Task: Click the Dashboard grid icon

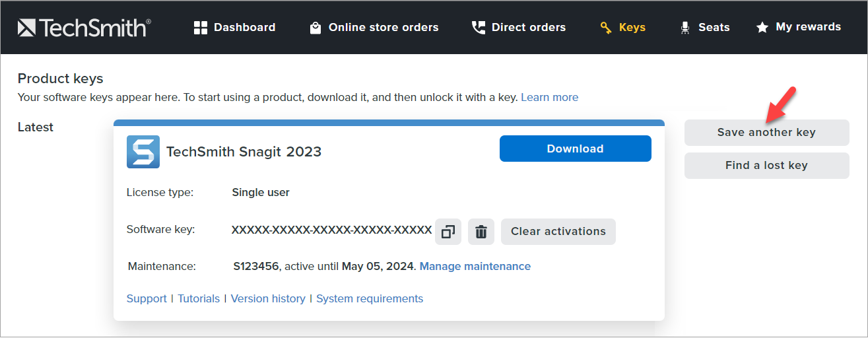Action: (201, 28)
